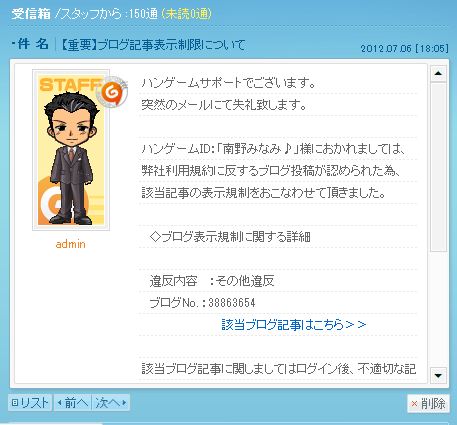Click the 違反内容 violation line
This screenshot has height=425, width=457.
[x=212, y=281]
